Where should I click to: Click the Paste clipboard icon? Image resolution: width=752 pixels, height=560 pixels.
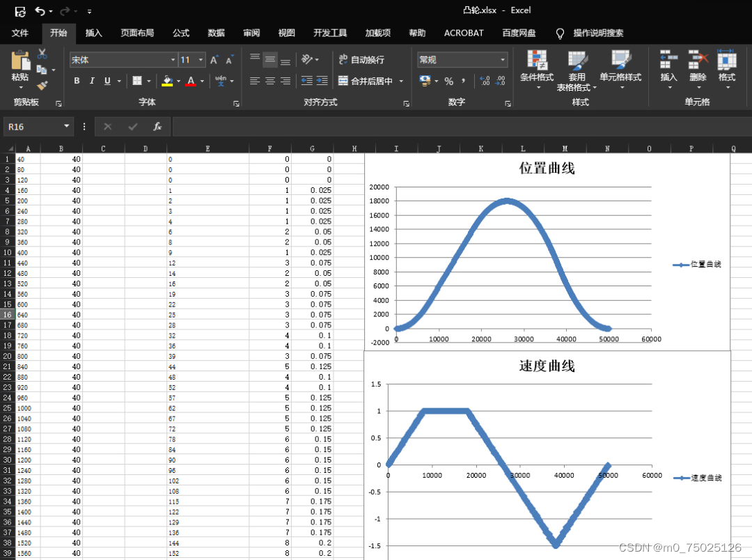[20, 61]
